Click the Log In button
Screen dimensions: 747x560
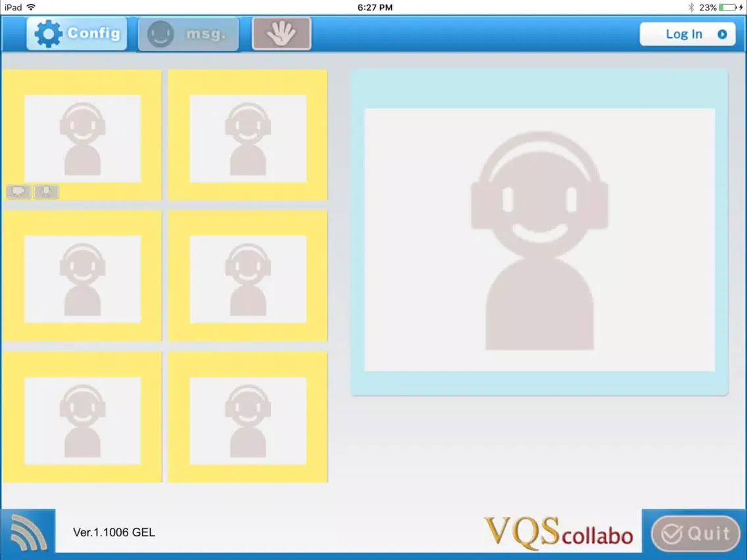pos(687,34)
